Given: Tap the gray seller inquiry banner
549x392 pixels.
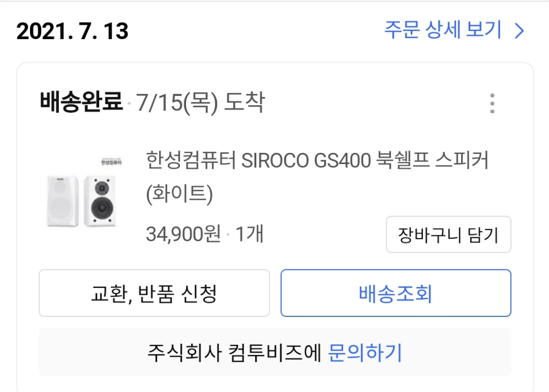Looking at the screenshot, I should pyautogui.click(x=275, y=352).
